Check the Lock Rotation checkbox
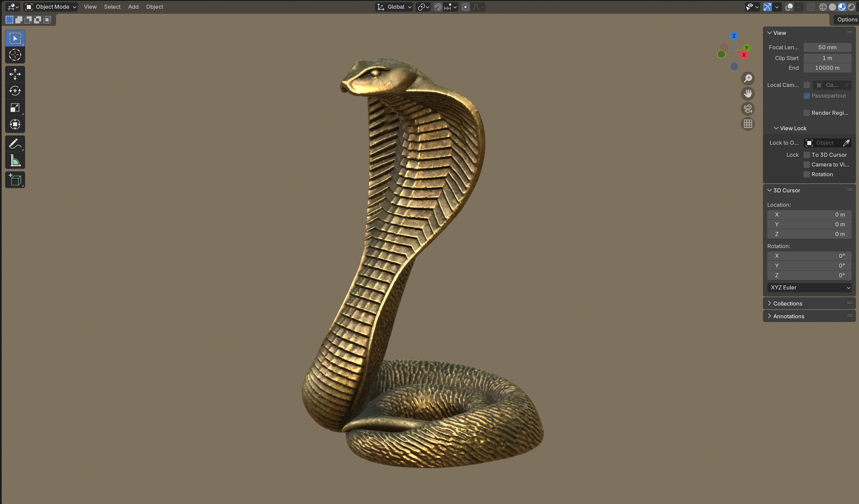859x504 pixels. pos(807,175)
